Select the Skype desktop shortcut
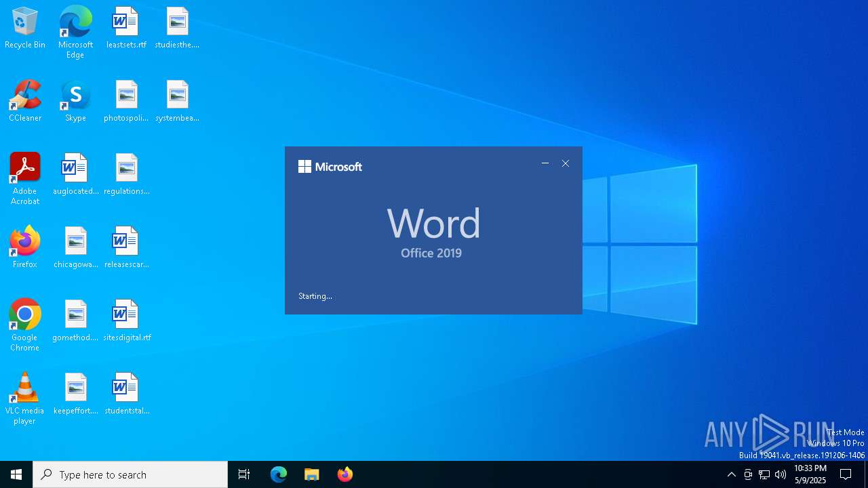The image size is (868, 488). 75,102
